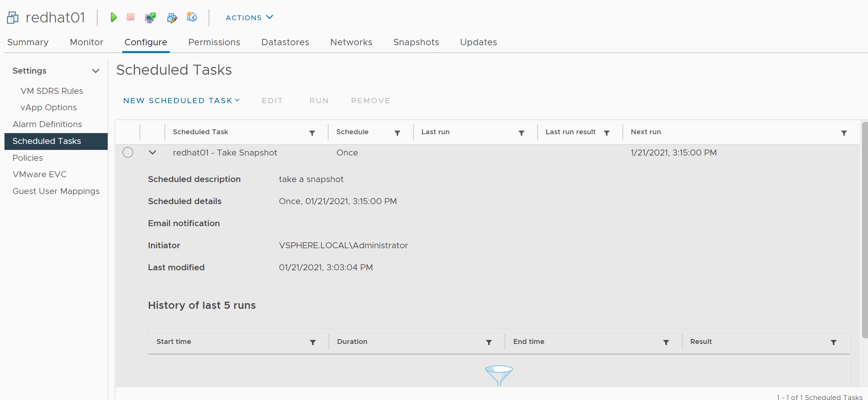Filter the Last run result column
The image size is (868, 400).
point(607,133)
